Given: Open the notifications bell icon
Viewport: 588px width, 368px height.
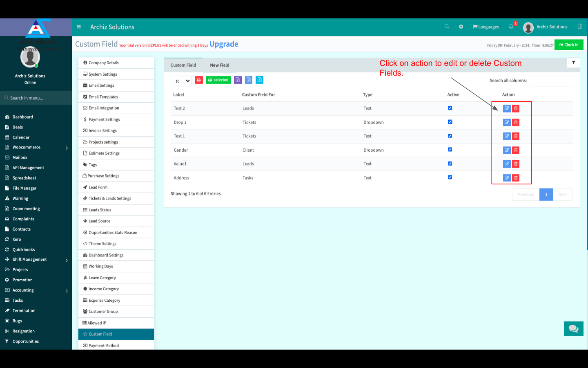Looking at the screenshot, I should pos(511,27).
